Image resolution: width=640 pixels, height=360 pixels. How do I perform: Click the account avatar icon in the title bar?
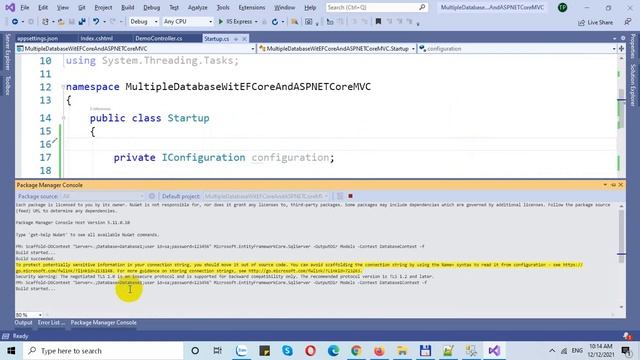562,7
